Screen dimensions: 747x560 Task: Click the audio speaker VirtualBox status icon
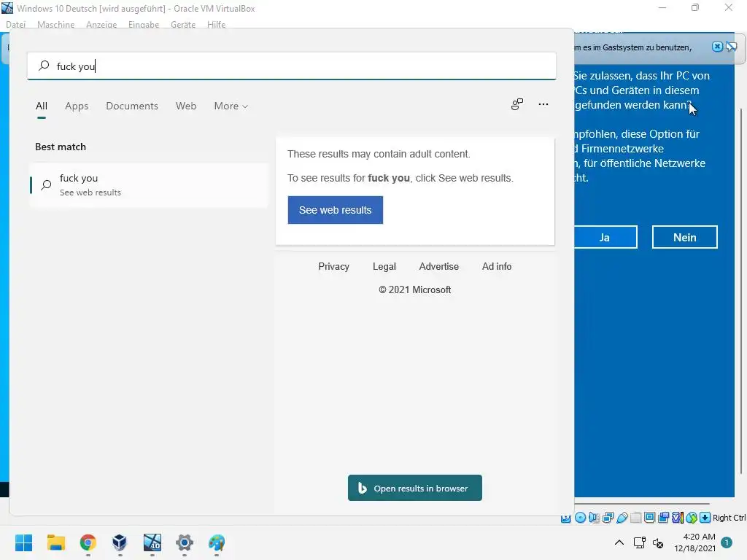point(594,518)
